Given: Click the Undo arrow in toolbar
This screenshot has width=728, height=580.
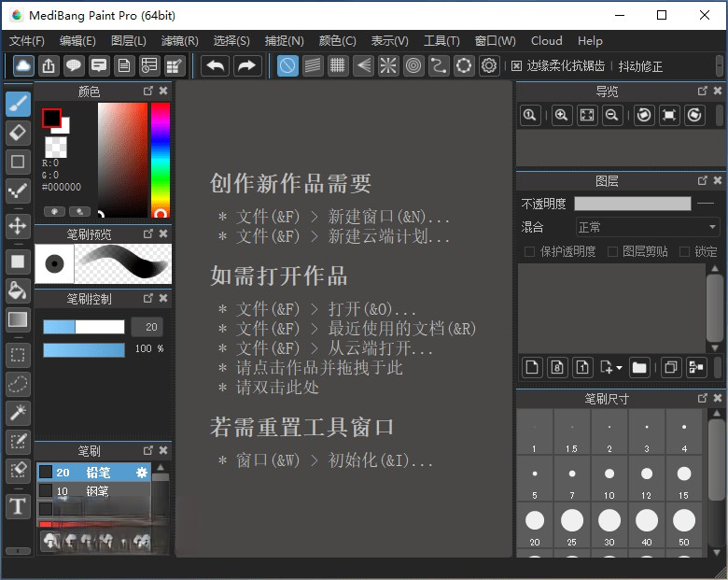Looking at the screenshot, I should [x=215, y=65].
